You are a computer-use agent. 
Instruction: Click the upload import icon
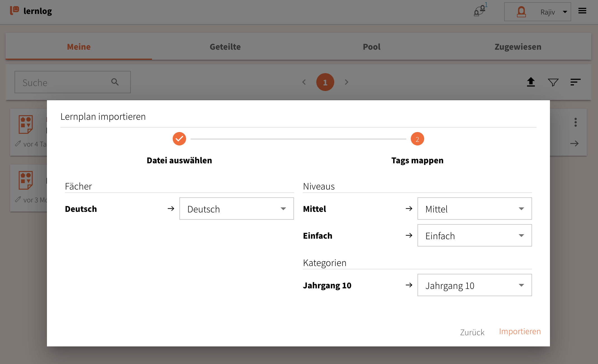tap(531, 82)
